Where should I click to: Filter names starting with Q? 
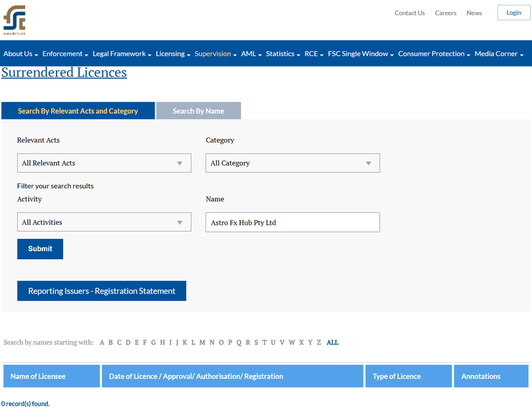[239, 342]
